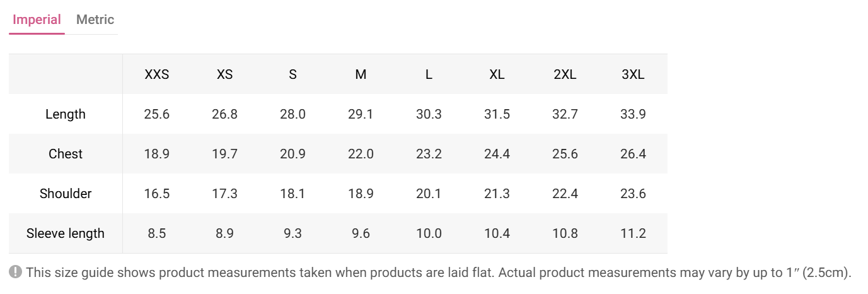Click the Length row label
The height and width of the screenshot is (294, 868).
(x=66, y=114)
